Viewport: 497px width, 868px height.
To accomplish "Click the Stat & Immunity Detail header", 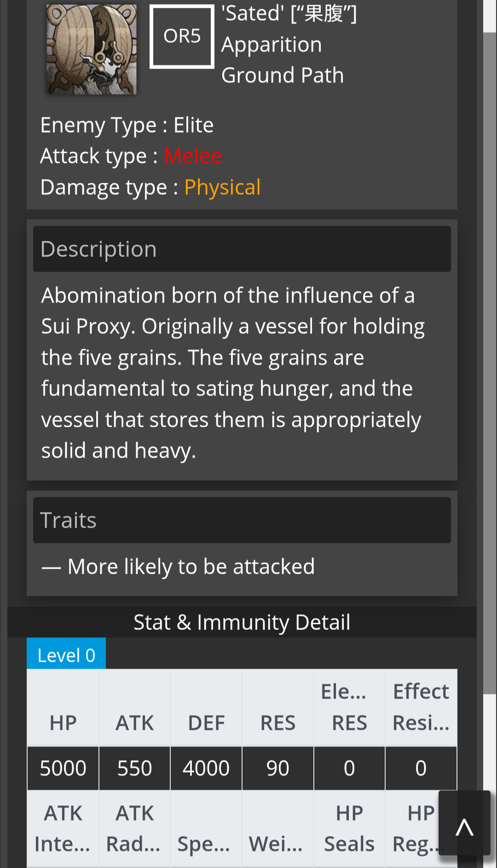I will pyautogui.click(x=242, y=622).
